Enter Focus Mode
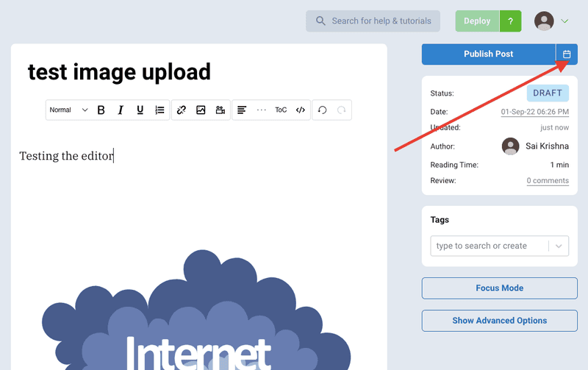 point(499,288)
